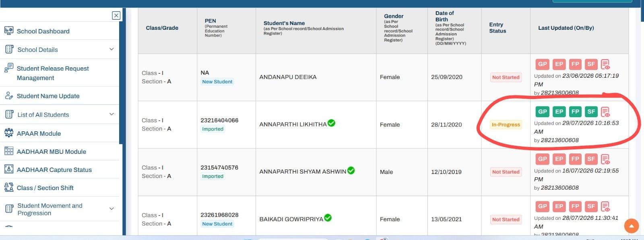
Task: Click the APAAR Module gear icon
Action: 9,133
